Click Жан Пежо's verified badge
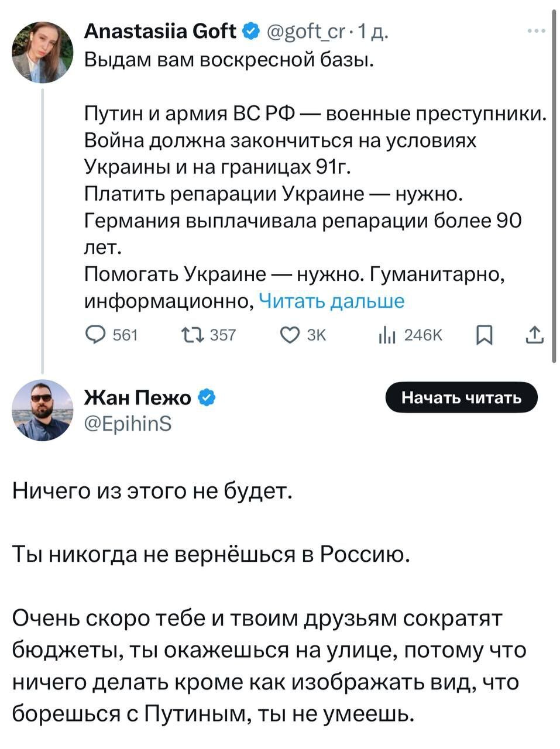Screen dimensions: 560x749 tap(207, 398)
